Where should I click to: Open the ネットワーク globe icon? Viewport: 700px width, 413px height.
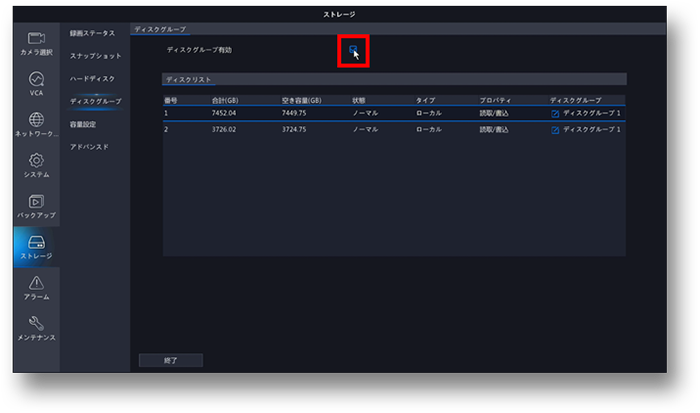click(36, 120)
